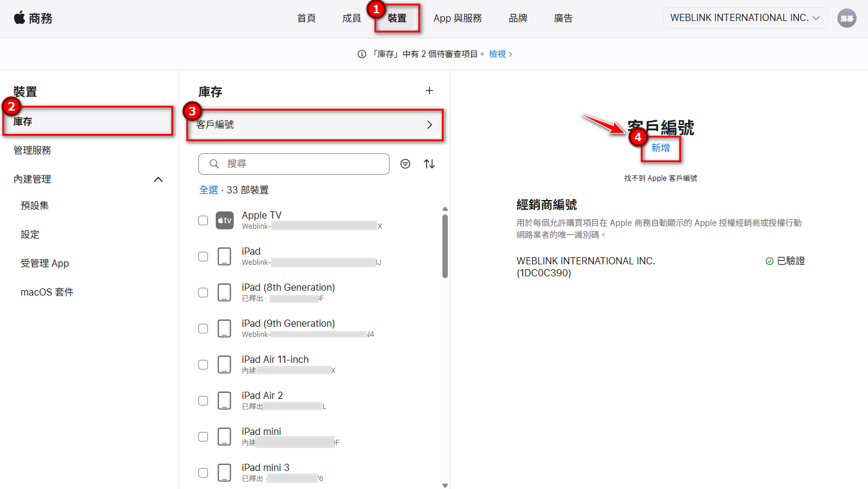Click the iPad mini device icon
This screenshot has height=489, width=868.
(224, 437)
